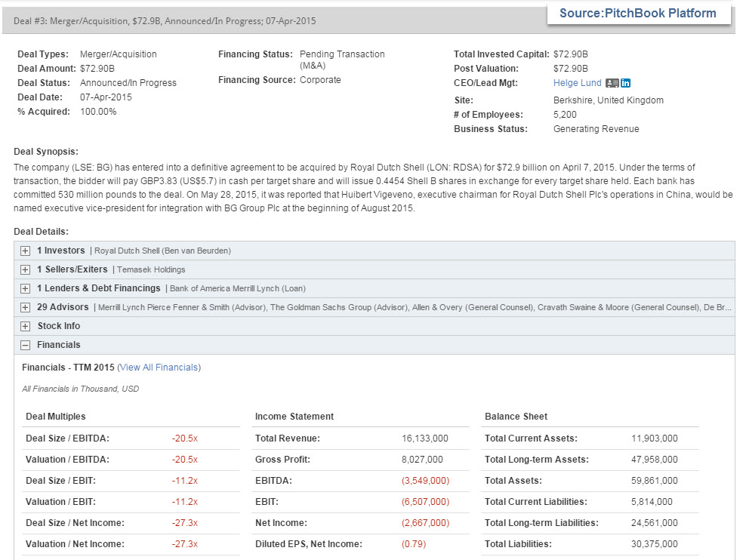Select the Deal Types value Merger/Acquisition
Viewport: 740px width, 560px height.
point(118,55)
